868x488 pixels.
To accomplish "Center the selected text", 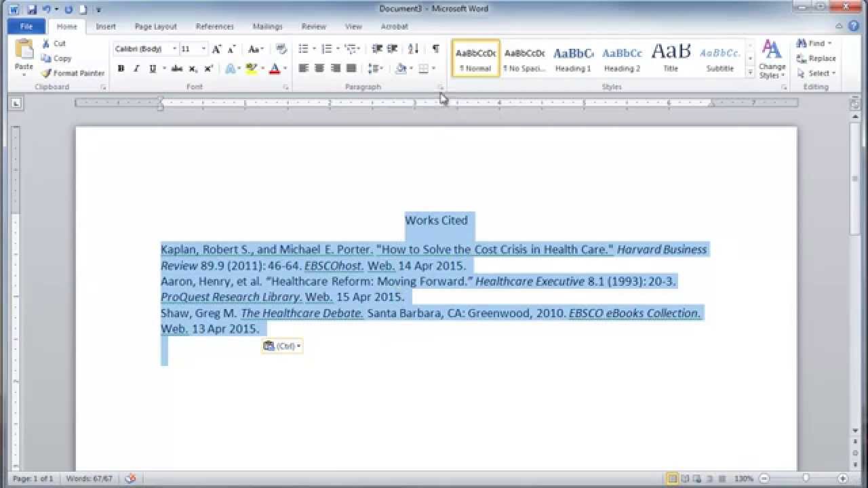I will 319,68.
